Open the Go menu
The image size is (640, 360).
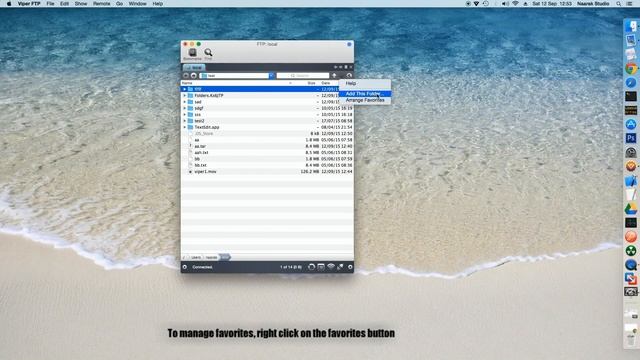[119, 4]
